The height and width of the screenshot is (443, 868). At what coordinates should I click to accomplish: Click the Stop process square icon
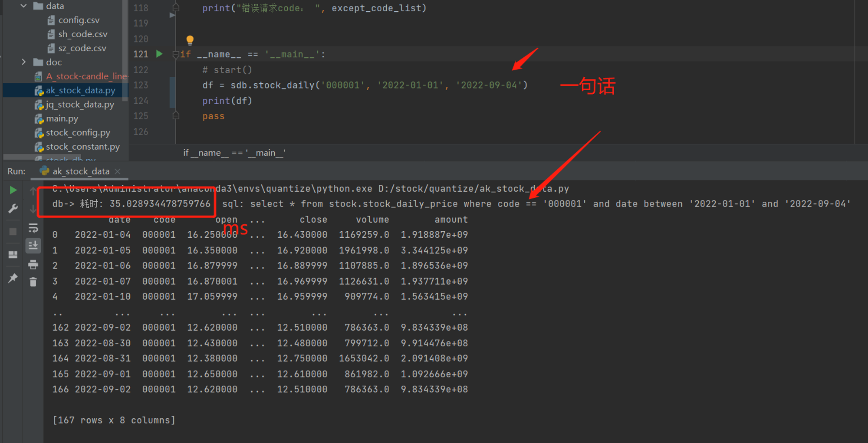13,232
